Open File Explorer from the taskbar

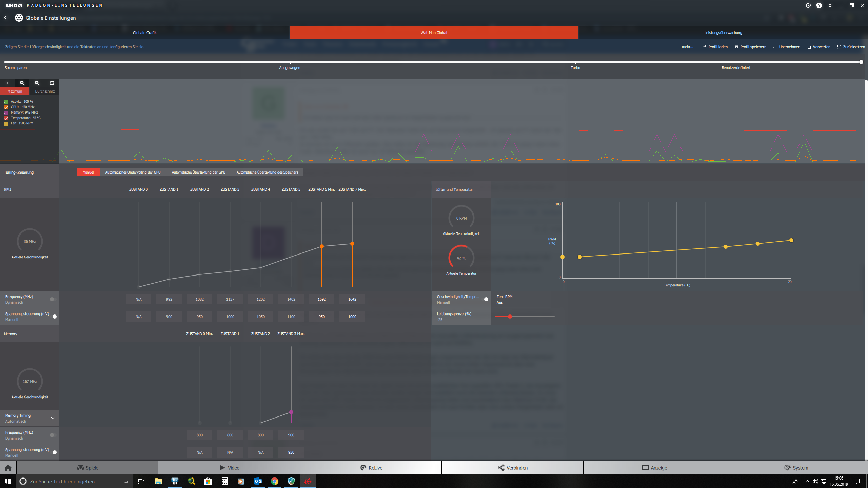tap(158, 481)
